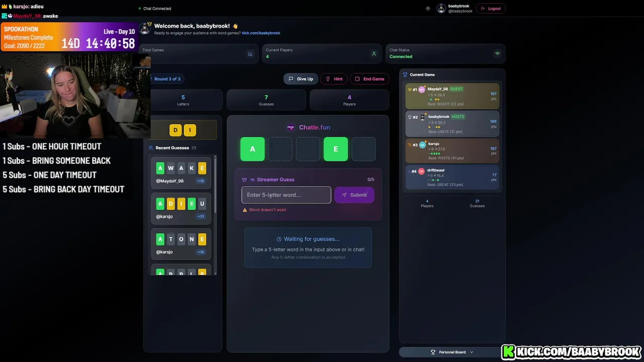Select baabybrook leaderboard row
Screen dimensions: 644x362
pos(452,124)
